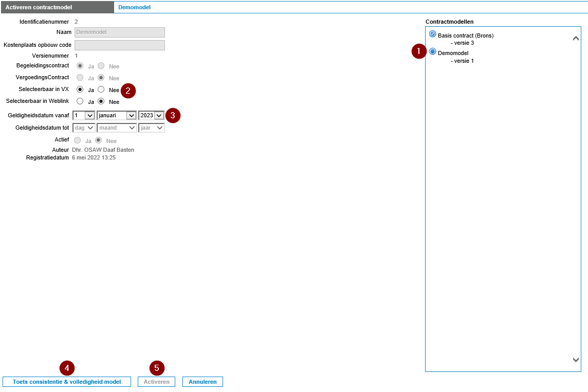Open the Geldigheidsdatum tot jaar dropdown
The height and width of the screenshot is (392, 588).
pyautogui.click(x=152, y=128)
